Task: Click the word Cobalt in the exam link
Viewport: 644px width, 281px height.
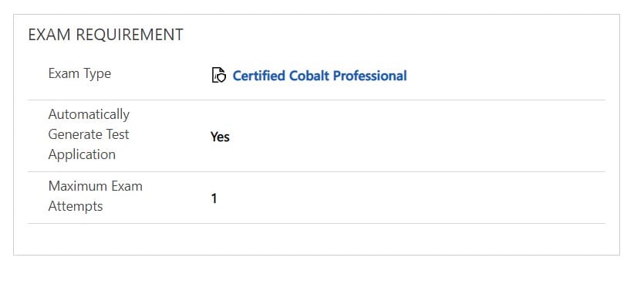Action: [309, 76]
